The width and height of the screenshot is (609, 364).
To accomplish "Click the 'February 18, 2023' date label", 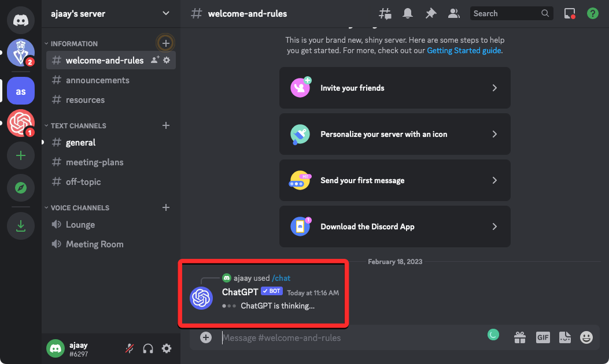I will tap(395, 262).
